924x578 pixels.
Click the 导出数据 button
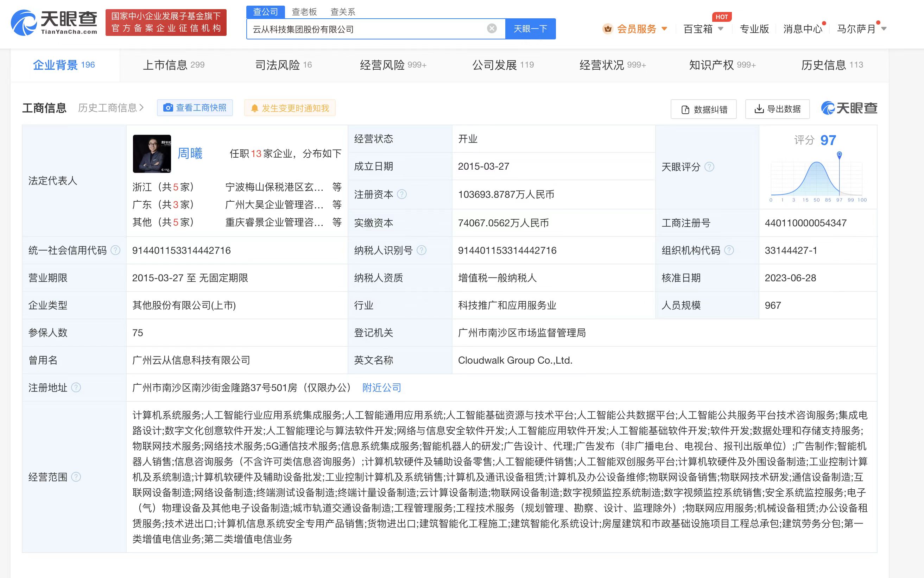click(778, 109)
